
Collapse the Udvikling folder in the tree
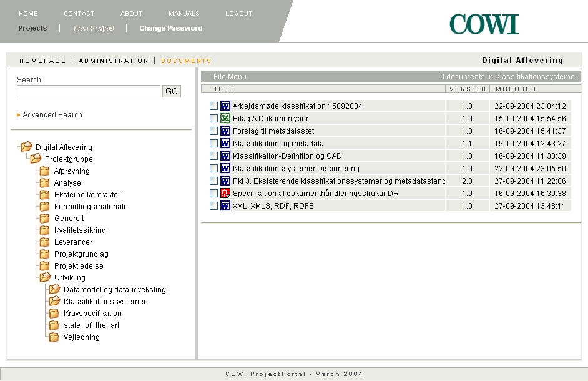[45, 277]
